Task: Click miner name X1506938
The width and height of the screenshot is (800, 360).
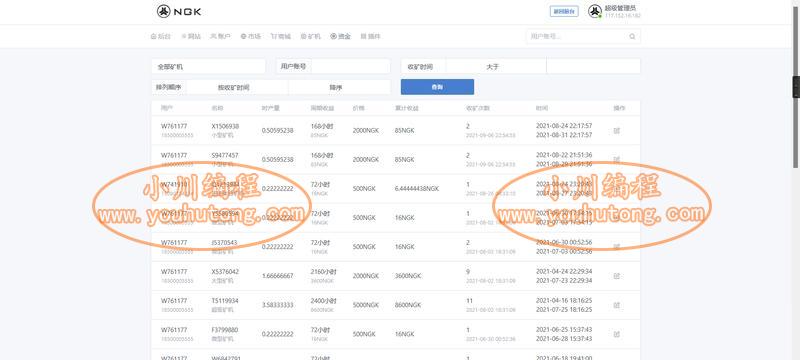Action: click(x=225, y=126)
